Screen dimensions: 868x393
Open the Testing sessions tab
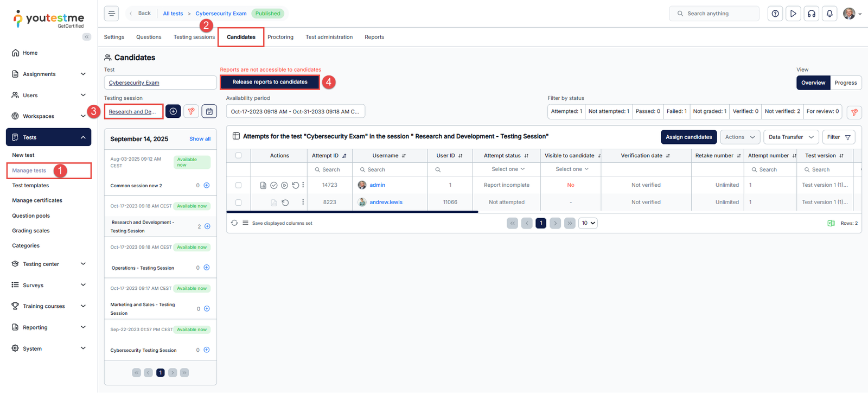coord(194,37)
